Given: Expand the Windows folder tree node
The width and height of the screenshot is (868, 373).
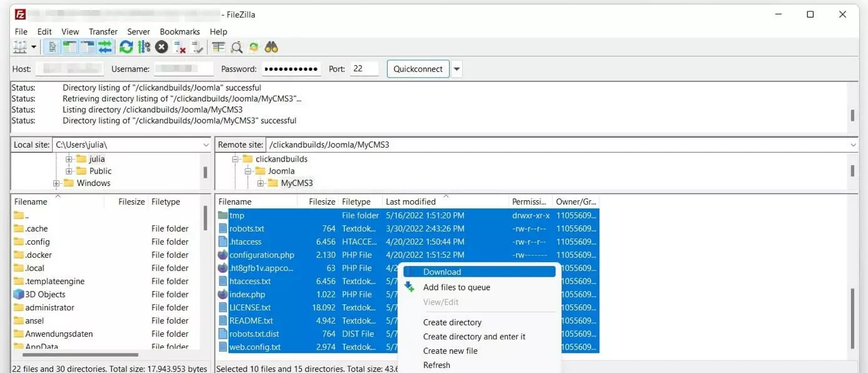Looking at the screenshot, I should click(x=56, y=183).
